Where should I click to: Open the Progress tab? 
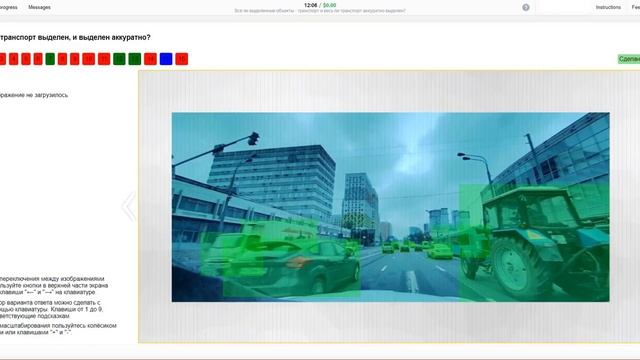8,7
